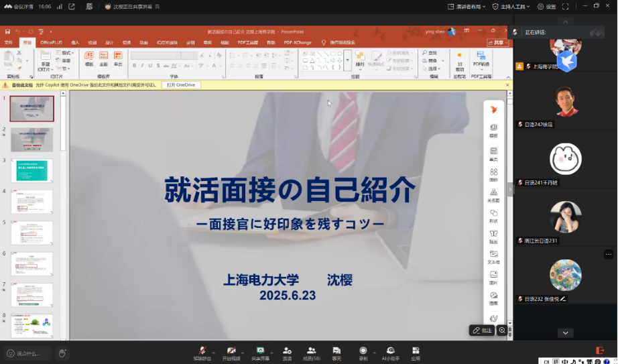Start recording the meeting

coord(363,351)
